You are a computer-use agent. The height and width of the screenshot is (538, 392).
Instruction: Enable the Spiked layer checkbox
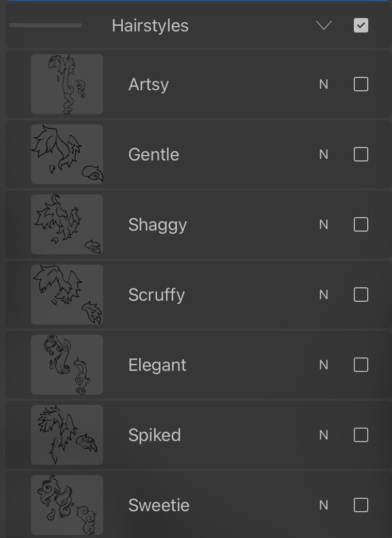361,435
